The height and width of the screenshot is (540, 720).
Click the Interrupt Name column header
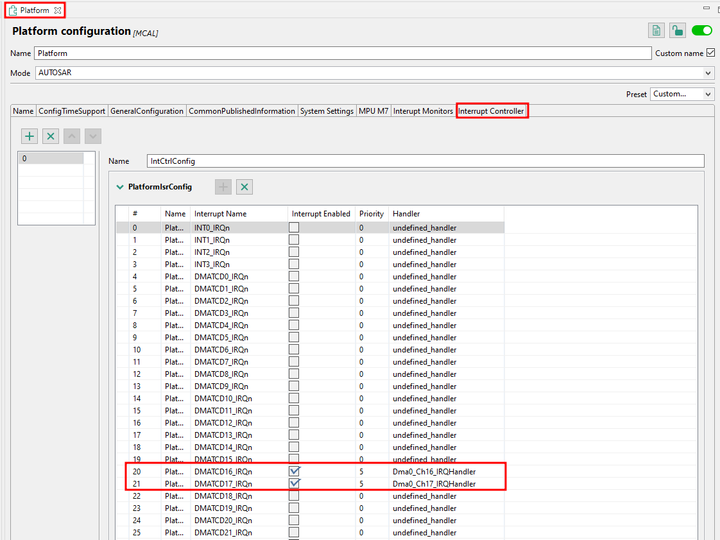pyautogui.click(x=220, y=214)
